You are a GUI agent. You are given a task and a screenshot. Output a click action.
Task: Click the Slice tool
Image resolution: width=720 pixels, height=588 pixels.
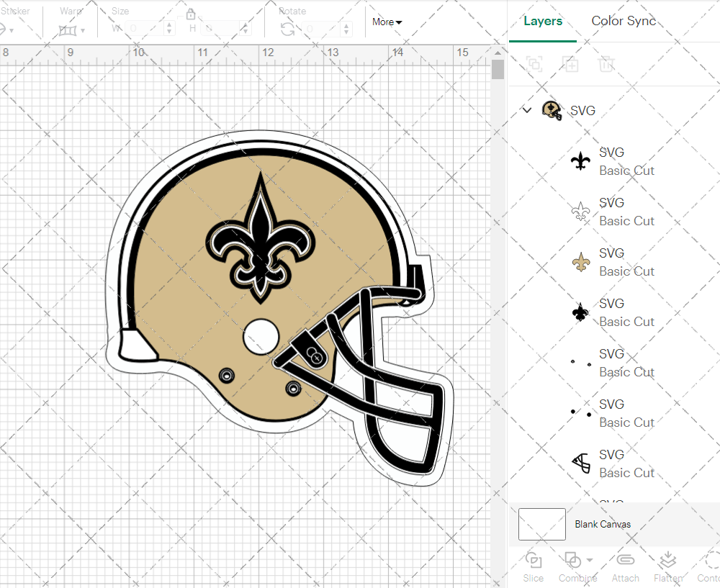click(533, 567)
